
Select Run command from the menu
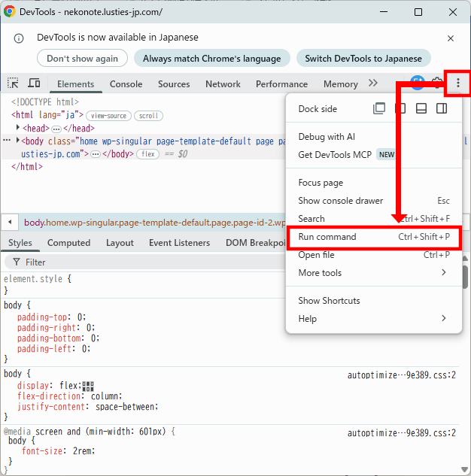tap(374, 237)
